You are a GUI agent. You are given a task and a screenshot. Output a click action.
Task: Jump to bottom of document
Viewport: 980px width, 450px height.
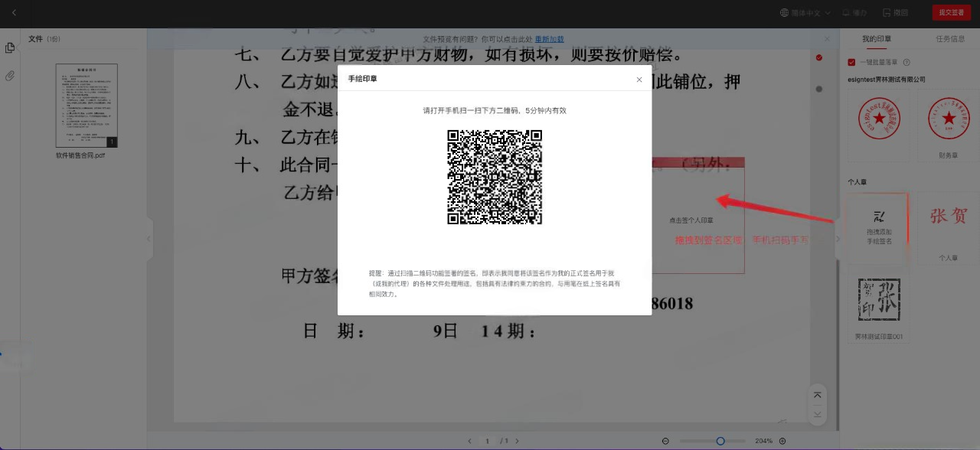818,413
